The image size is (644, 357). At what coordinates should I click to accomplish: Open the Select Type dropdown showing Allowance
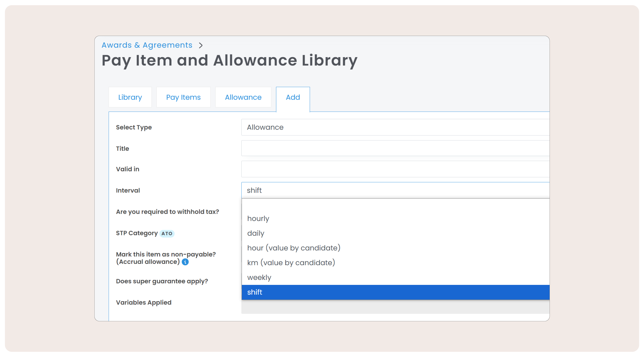[395, 127]
